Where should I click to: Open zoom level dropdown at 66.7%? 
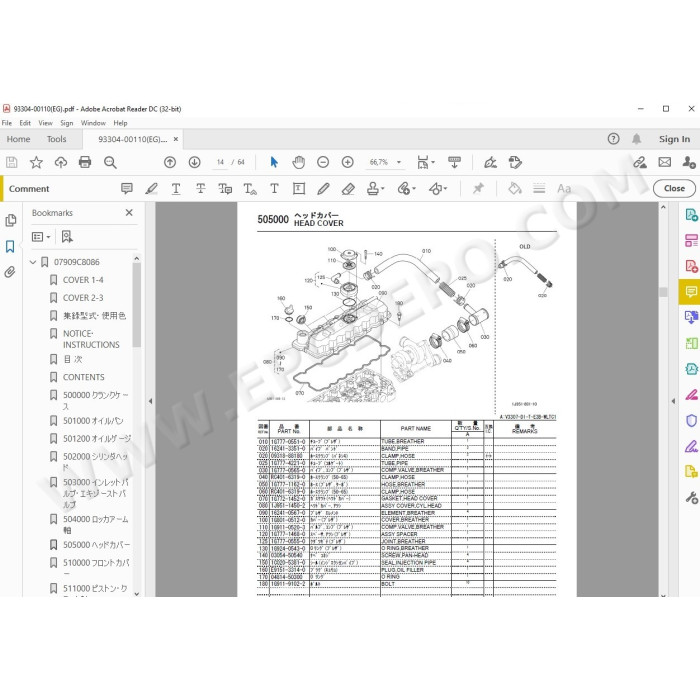(399, 162)
